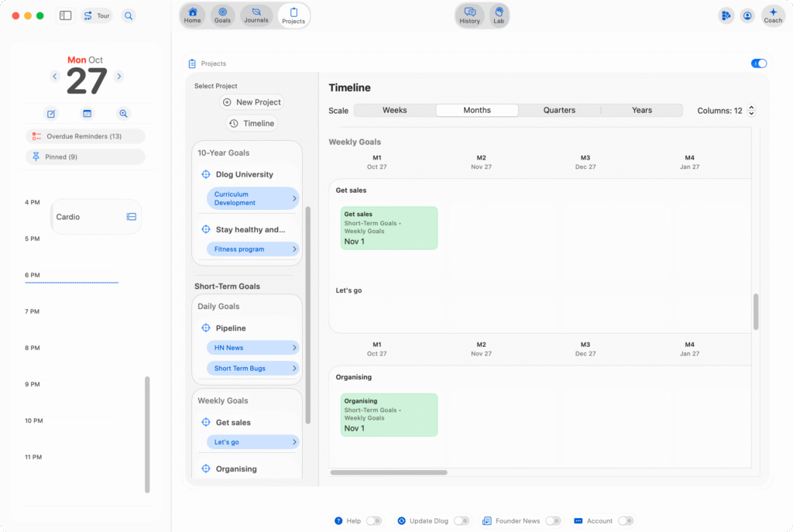Open the Cardio event details icon
This screenshot has width=793, height=532.
(x=132, y=217)
